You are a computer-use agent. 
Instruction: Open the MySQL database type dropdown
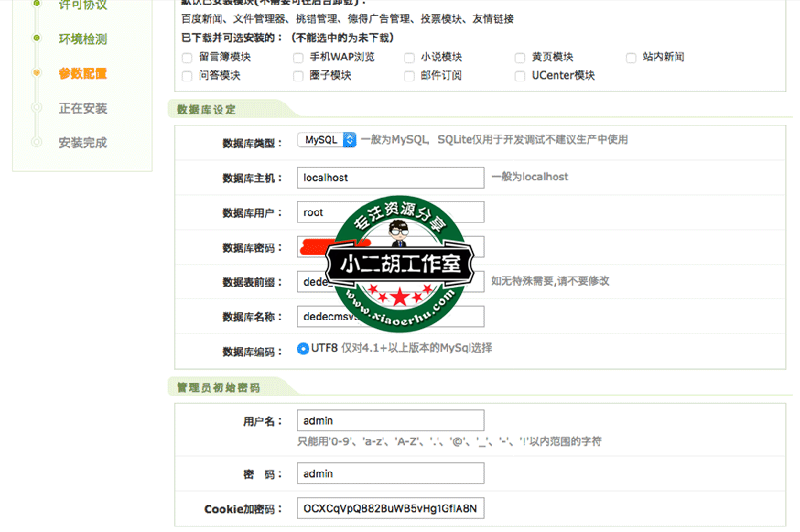coord(327,141)
